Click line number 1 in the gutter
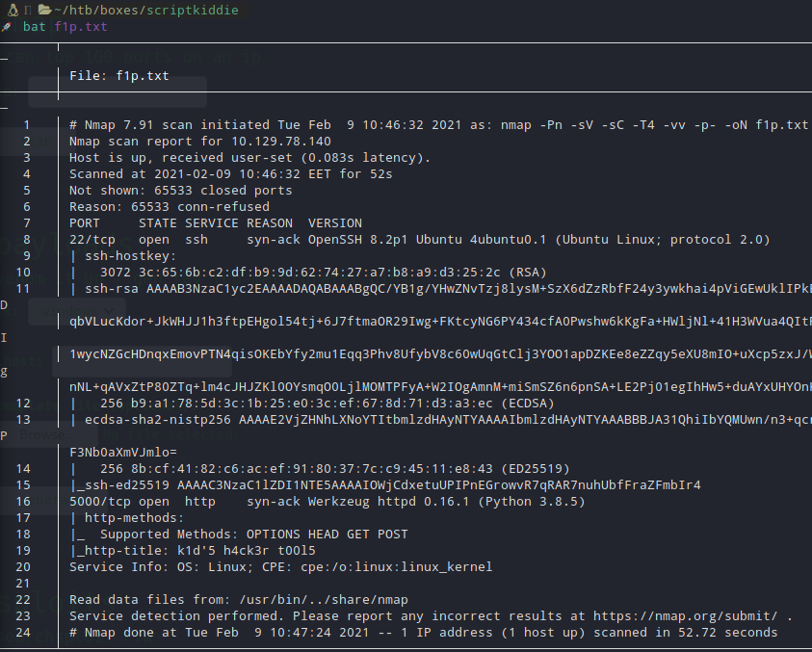Screen dimensions: 812x652 [x=26, y=125]
